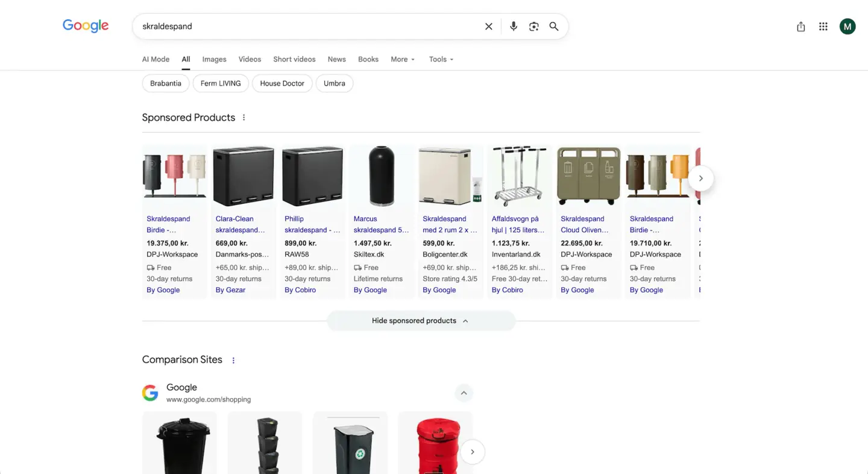This screenshot has width=868, height=474.
Task: Filter by House Doctor brand chip
Action: pos(282,83)
